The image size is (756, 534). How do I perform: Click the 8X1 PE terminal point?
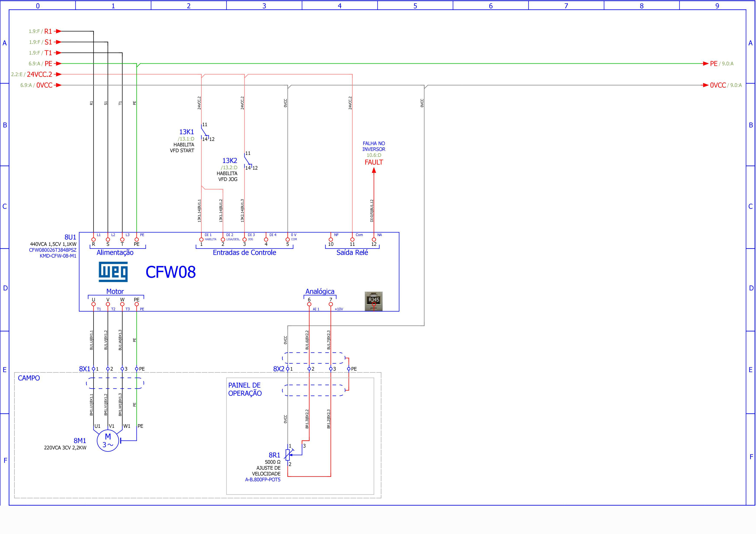click(137, 369)
